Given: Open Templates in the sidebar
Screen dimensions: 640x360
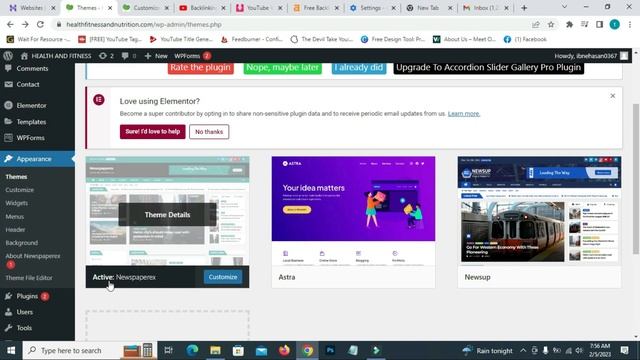Looking at the screenshot, I should click(x=31, y=122).
